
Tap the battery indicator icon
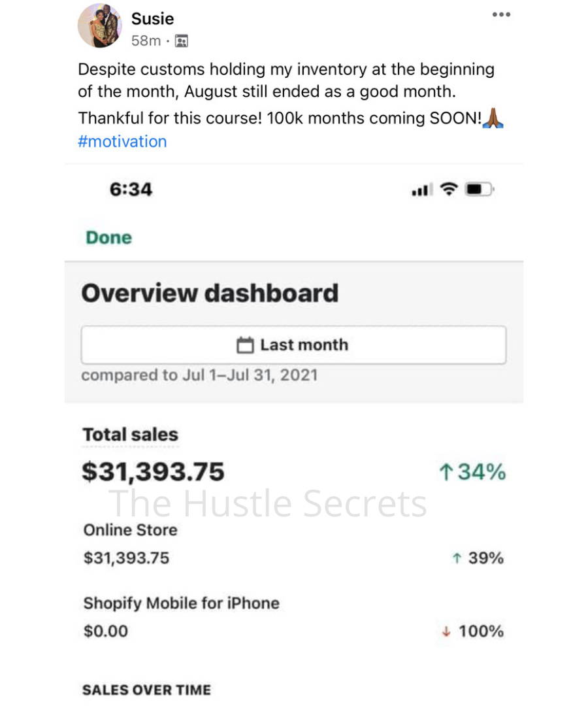480,189
